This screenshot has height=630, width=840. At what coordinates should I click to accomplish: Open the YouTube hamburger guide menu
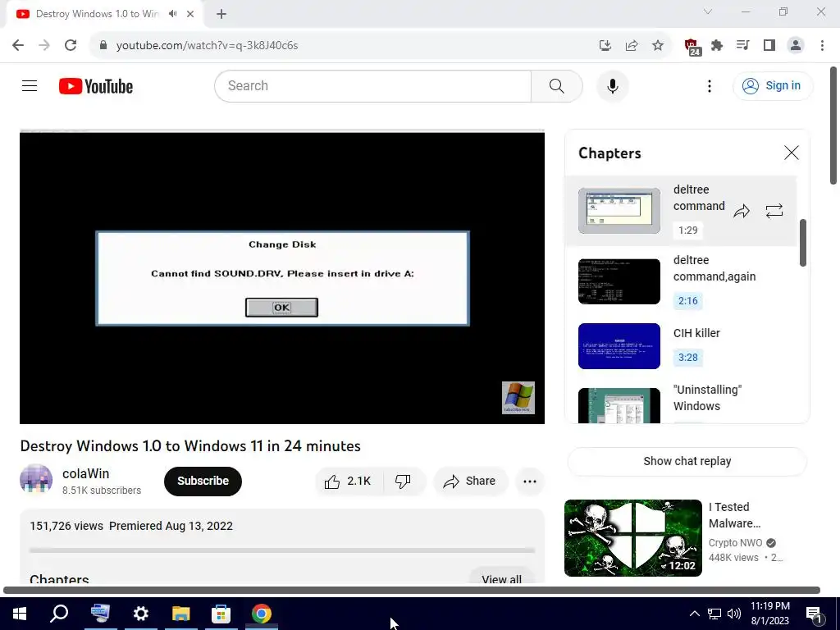click(30, 85)
